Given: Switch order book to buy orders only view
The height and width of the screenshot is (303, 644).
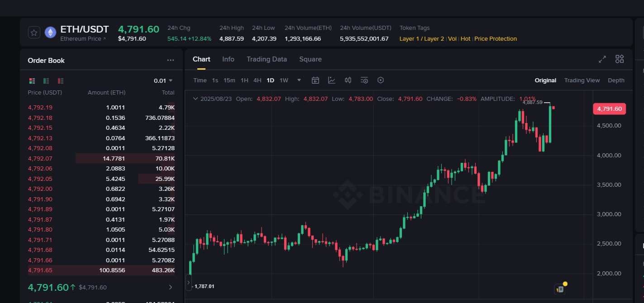Looking at the screenshot, I should 46,80.
